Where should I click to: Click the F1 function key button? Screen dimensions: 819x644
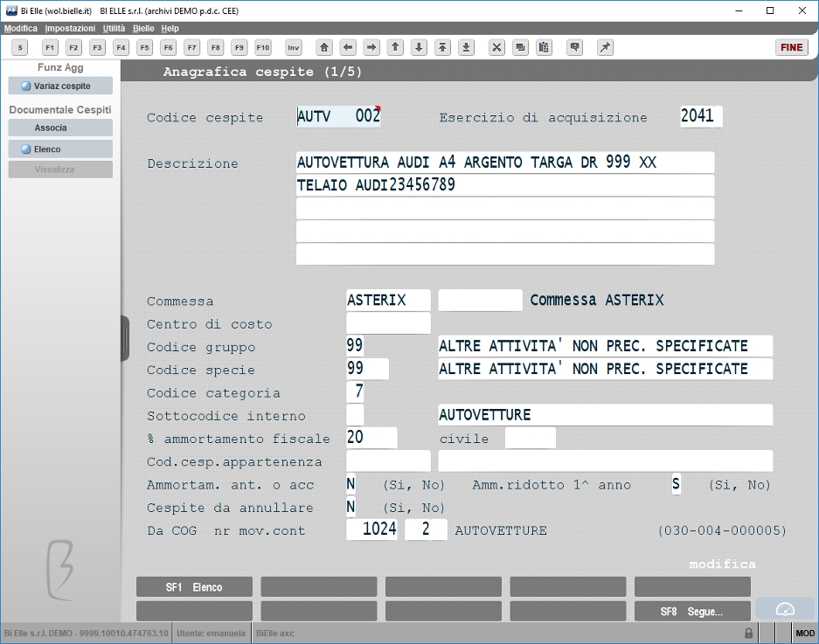pos(50,47)
